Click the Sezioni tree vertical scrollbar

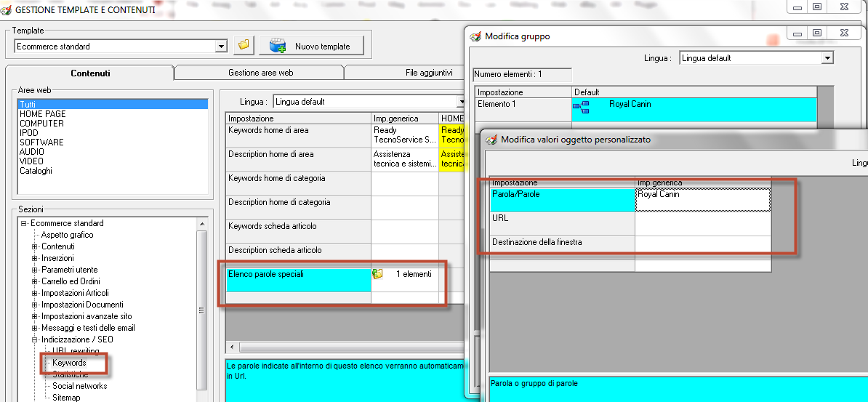(x=201, y=309)
